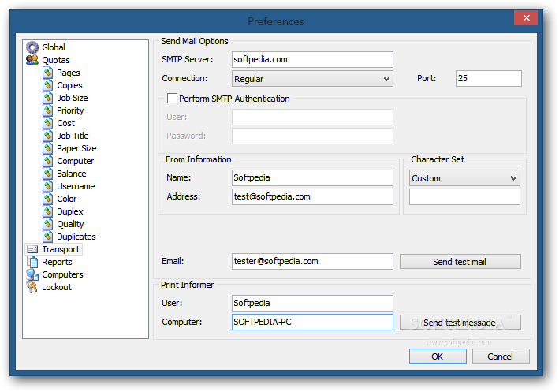The image size is (559, 392).
Task: Open the Computer quota settings
Action: point(75,161)
